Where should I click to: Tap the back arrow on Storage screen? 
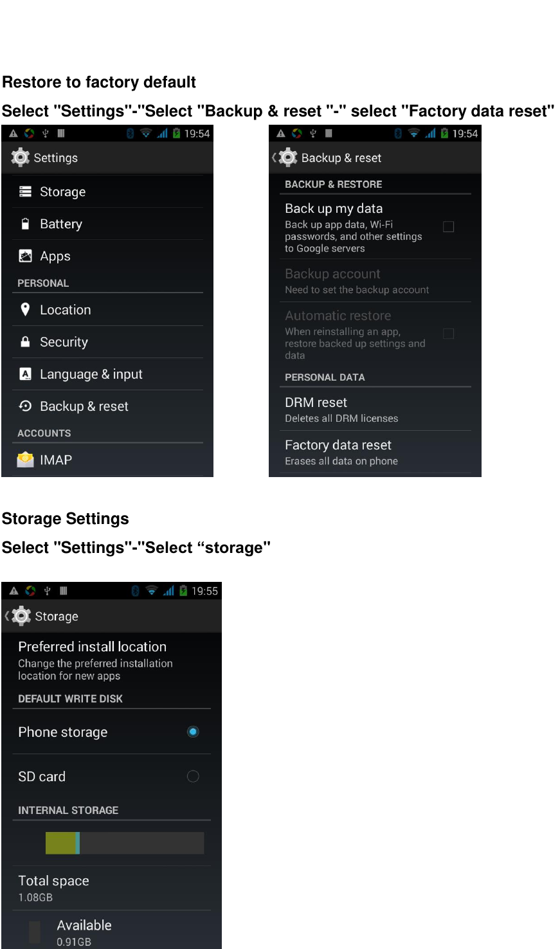tap(7, 615)
